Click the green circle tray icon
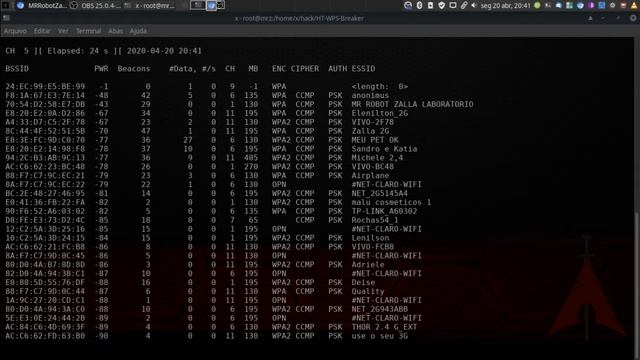Image resolution: width=640 pixels, height=360 pixels. (x=537, y=5)
